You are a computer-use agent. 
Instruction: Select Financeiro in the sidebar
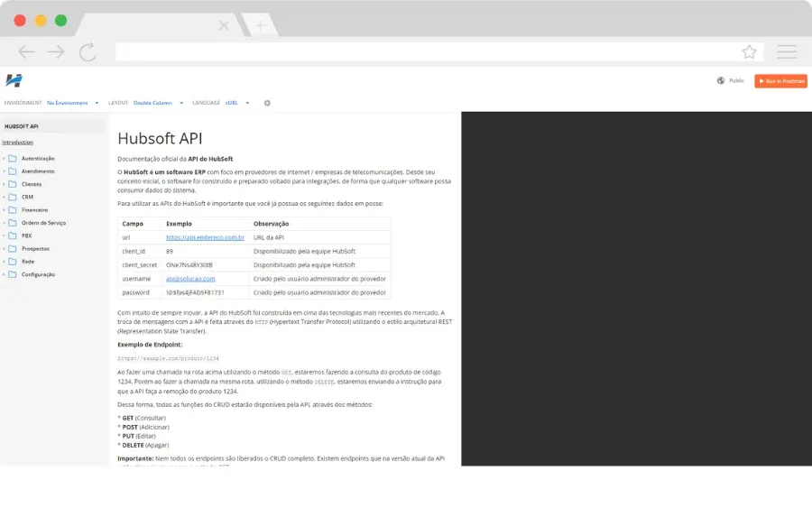coord(34,210)
